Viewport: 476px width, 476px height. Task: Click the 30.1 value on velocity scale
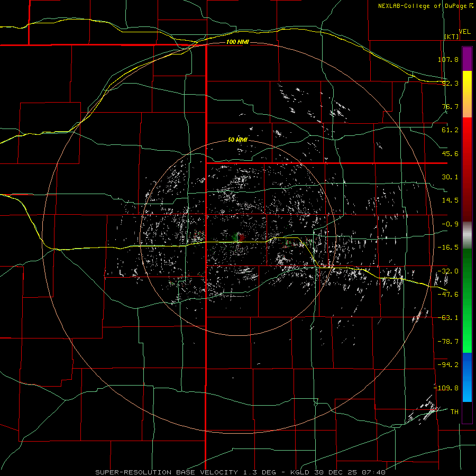[x=450, y=177]
